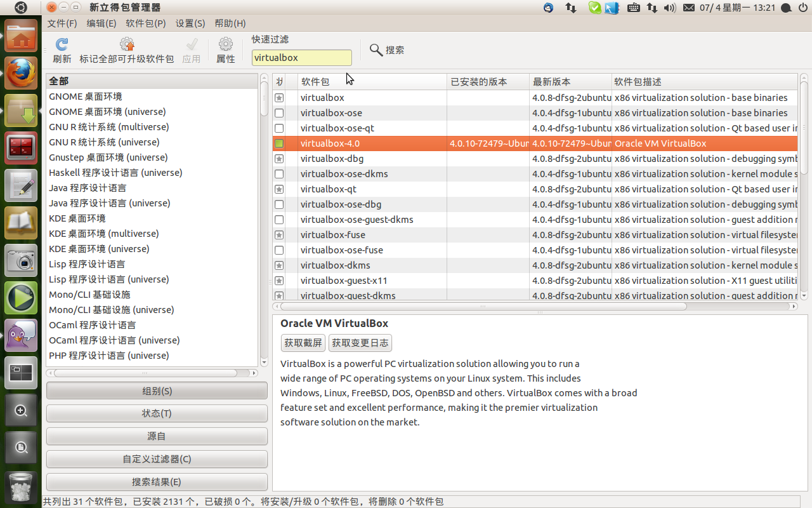The width and height of the screenshot is (812, 508).
Task: Open 自定义过滤器(C) view button
Action: (x=157, y=459)
